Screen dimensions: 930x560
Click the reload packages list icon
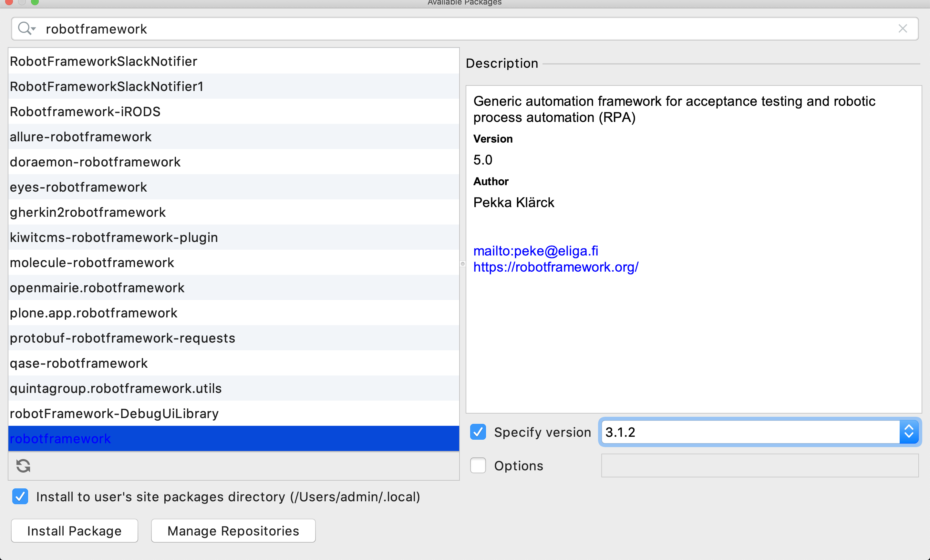click(23, 466)
